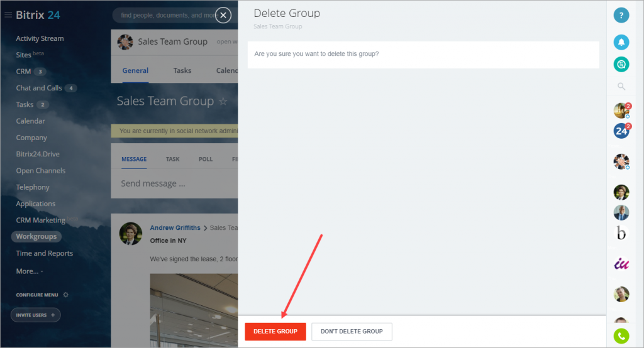Switch to the group Tasks tab
644x348 pixels.
click(x=182, y=70)
